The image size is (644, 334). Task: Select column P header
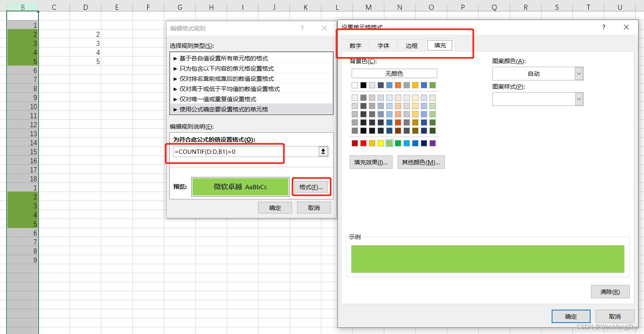click(x=463, y=7)
